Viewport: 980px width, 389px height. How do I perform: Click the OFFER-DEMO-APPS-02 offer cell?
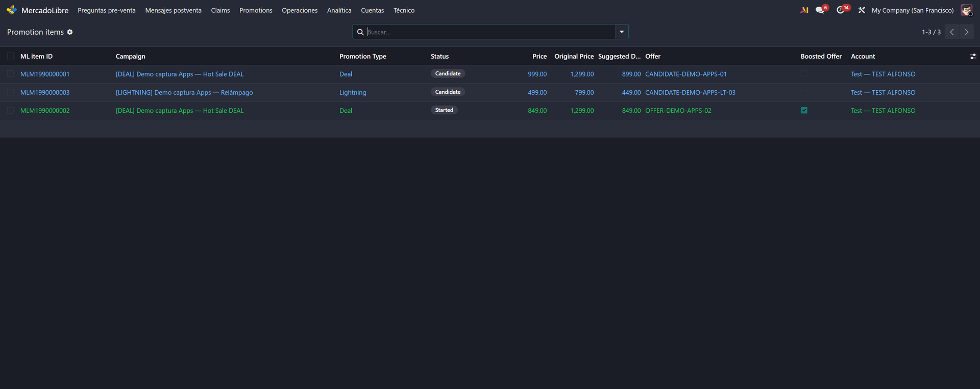click(678, 111)
